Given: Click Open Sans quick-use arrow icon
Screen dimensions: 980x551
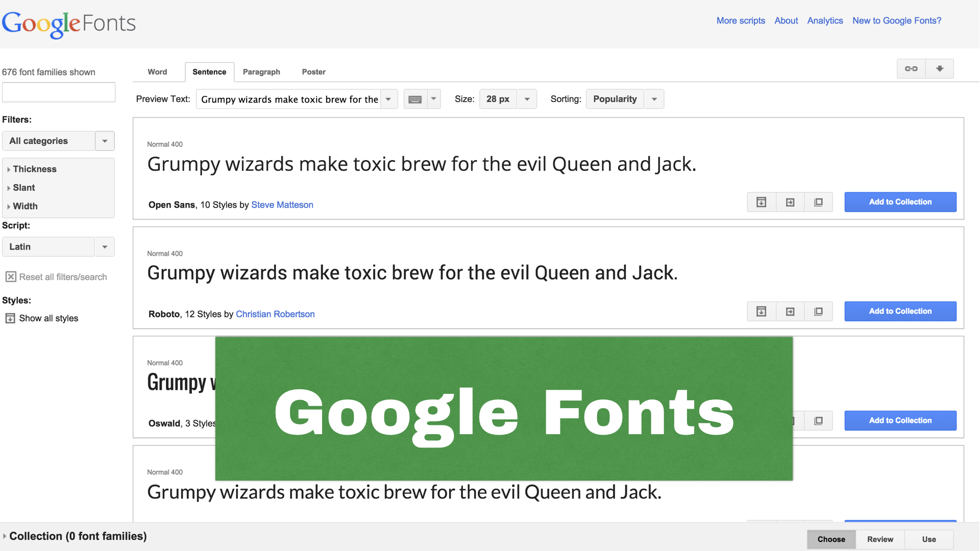Looking at the screenshot, I should tap(790, 203).
